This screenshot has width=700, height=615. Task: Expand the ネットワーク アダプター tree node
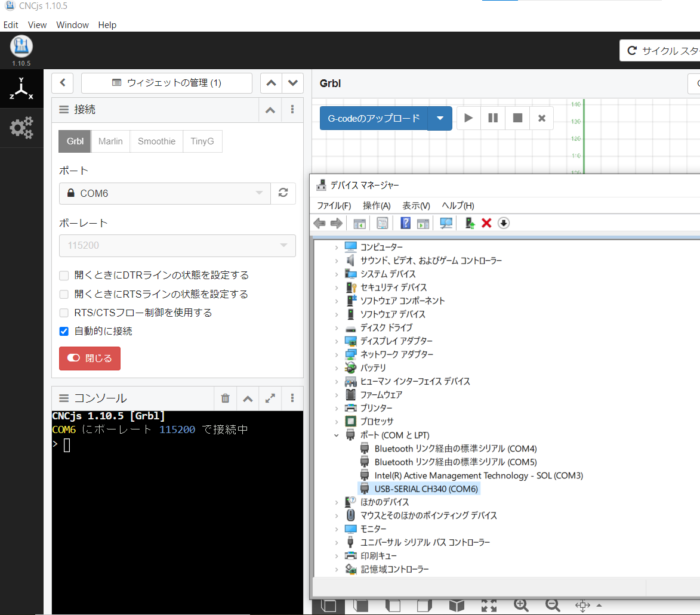point(337,354)
